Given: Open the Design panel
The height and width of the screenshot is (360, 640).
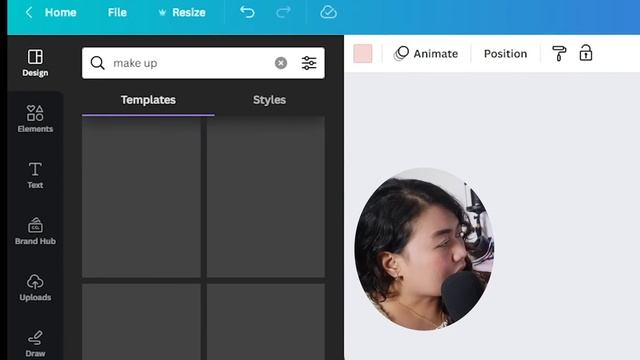Looking at the screenshot, I should coord(35,63).
